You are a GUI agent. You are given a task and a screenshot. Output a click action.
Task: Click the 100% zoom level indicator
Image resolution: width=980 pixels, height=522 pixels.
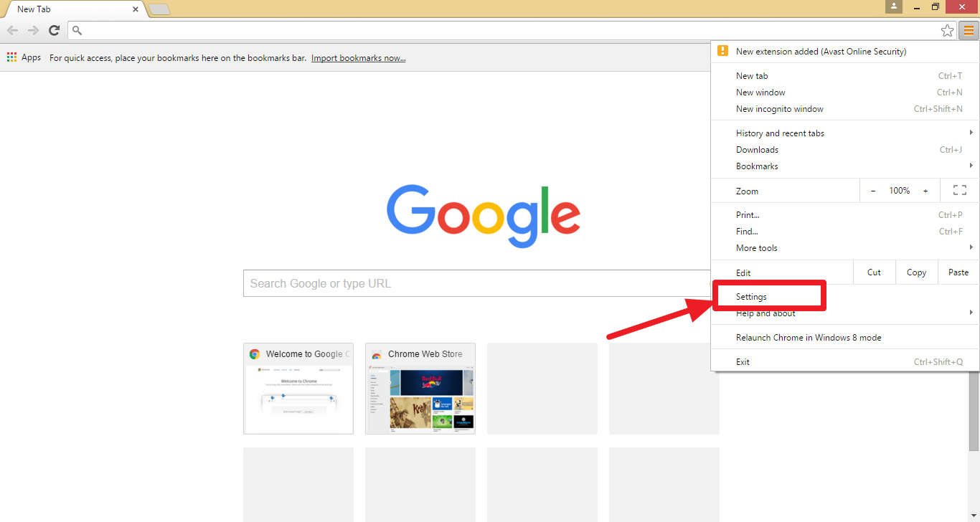pos(900,190)
